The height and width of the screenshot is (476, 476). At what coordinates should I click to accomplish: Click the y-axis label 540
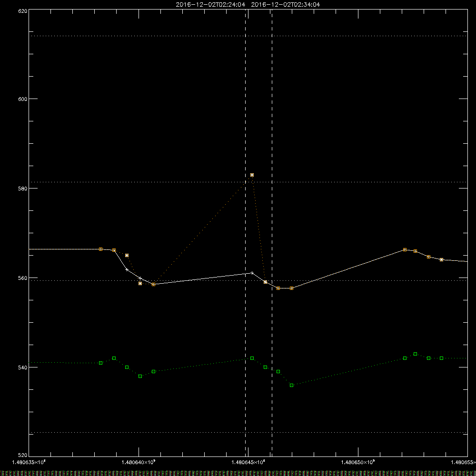(x=23, y=367)
